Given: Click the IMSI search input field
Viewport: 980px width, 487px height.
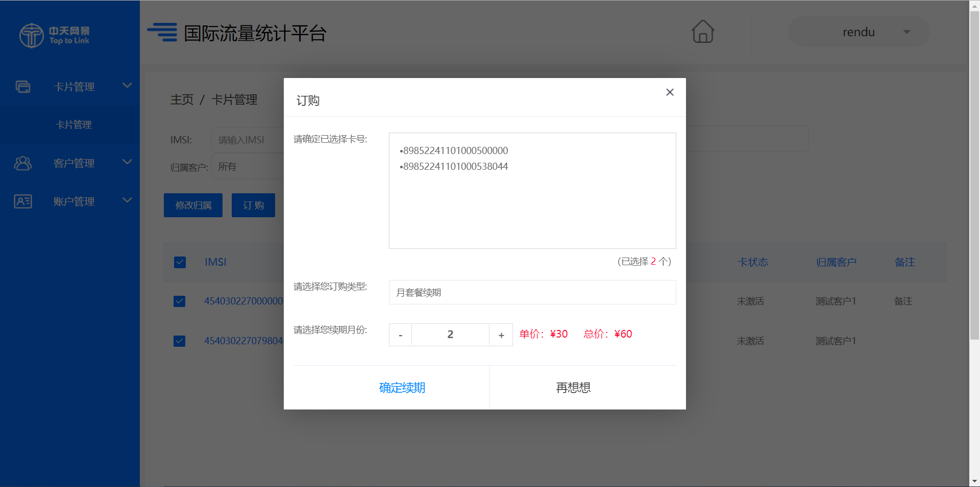Looking at the screenshot, I should click(248, 140).
